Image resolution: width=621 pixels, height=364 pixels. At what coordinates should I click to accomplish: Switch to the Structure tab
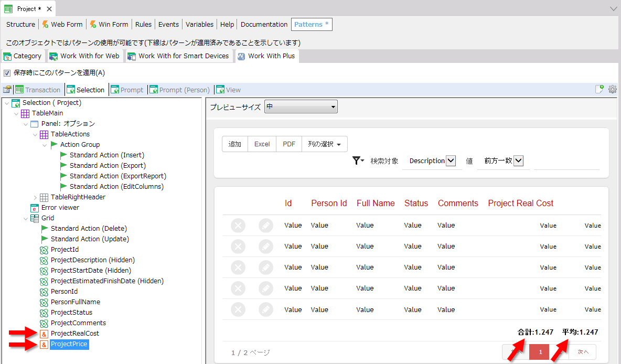click(x=20, y=24)
